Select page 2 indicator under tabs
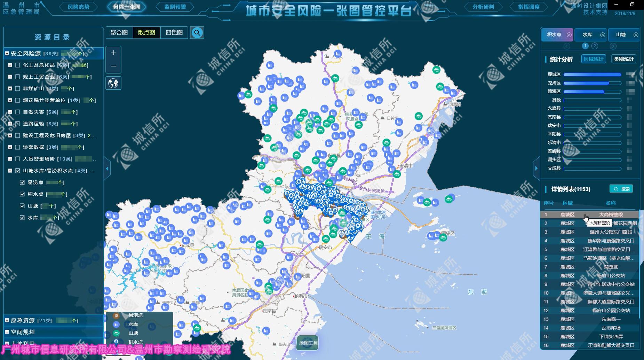The height and width of the screenshot is (360, 644). click(x=595, y=46)
